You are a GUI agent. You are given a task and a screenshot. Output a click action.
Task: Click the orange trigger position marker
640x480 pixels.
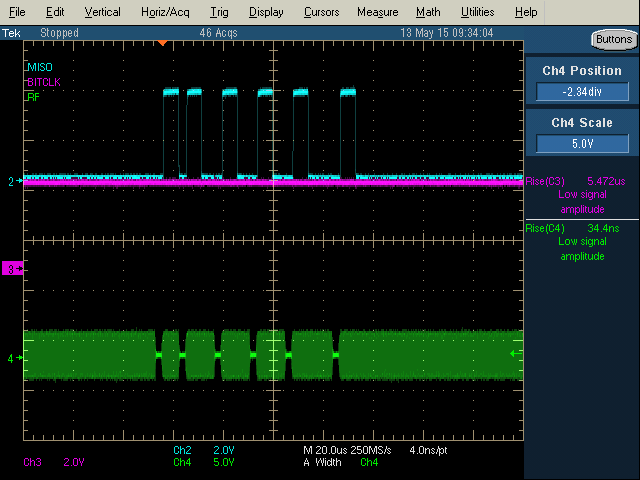tap(163, 43)
